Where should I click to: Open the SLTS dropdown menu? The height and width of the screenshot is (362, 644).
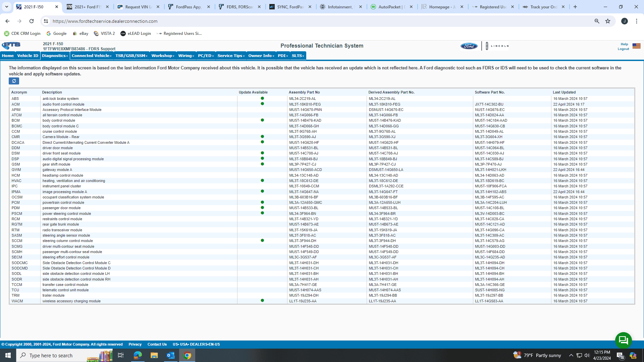(x=298, y=56)
